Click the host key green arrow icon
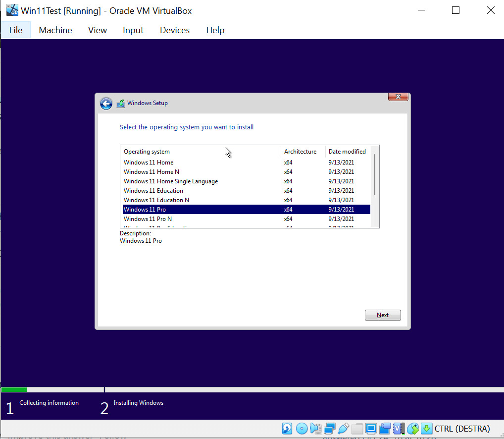 click(x=427, y=429)
